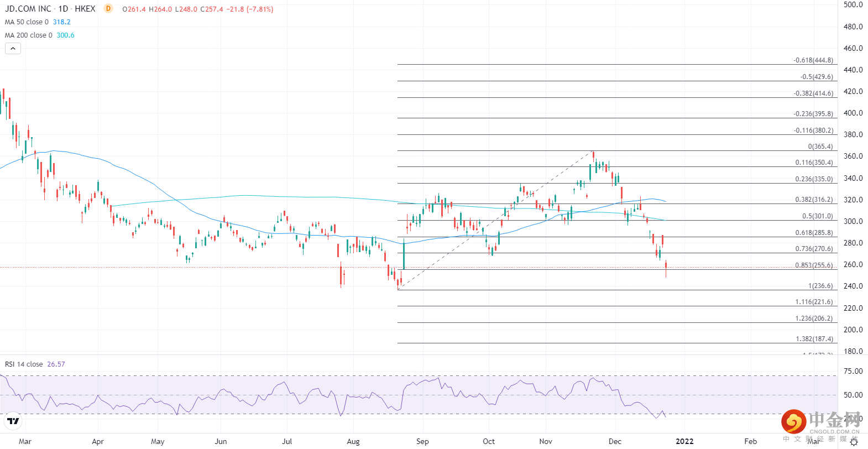Click the open price O261.4
The width and height of the screenshot is (868, 449).
tap(134, 9)
